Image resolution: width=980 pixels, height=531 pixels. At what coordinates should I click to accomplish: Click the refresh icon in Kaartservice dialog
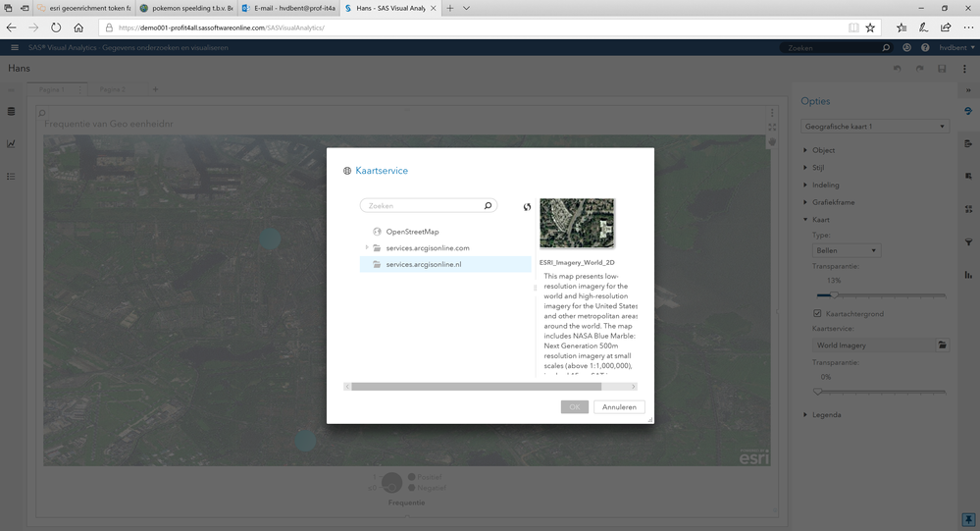click(527, 207)
